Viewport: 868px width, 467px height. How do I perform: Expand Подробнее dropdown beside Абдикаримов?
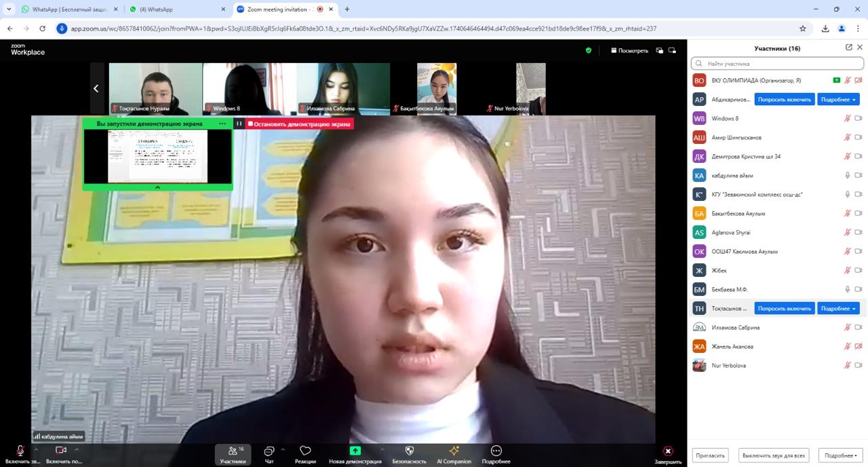point(838,99)
